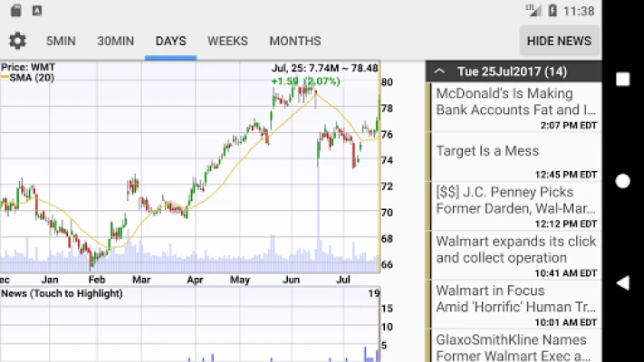This screenshot has width=644, height=362.
Task: Open McDonald's bank accounts headline
Action: click(515, 108)
